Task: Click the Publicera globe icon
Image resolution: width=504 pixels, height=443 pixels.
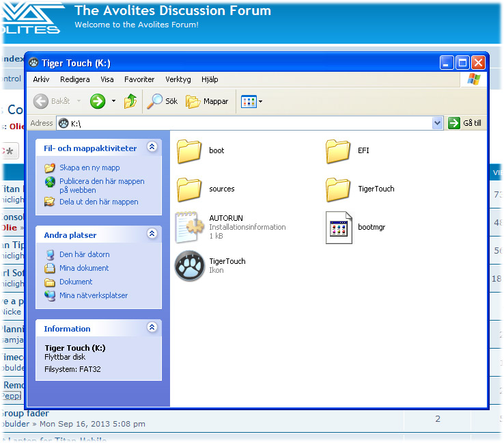Action: [x=50, y=182]
